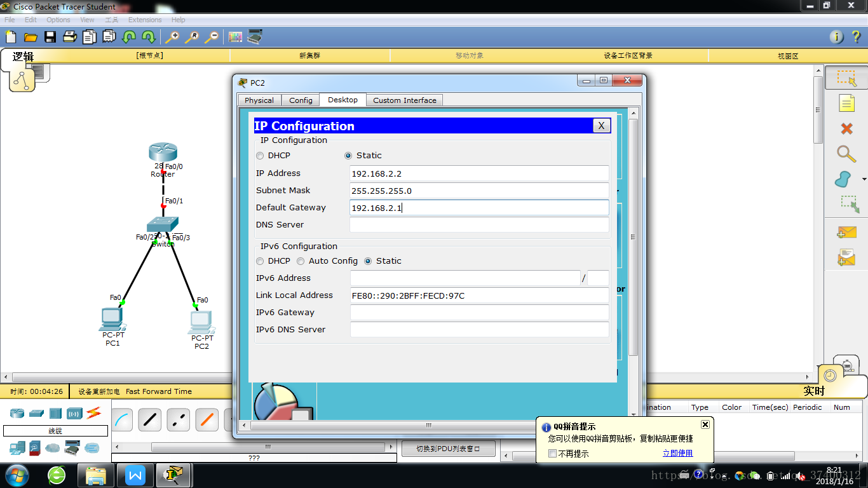The image size is (868, 488).
Task: Click the Zoom In magnifier
Action: point(172,37)
